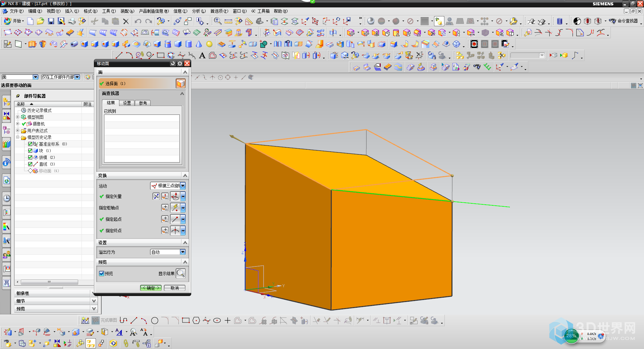Select the Sphere primitive icon
This screenshot has width=644, height=349.
point(209,44)
